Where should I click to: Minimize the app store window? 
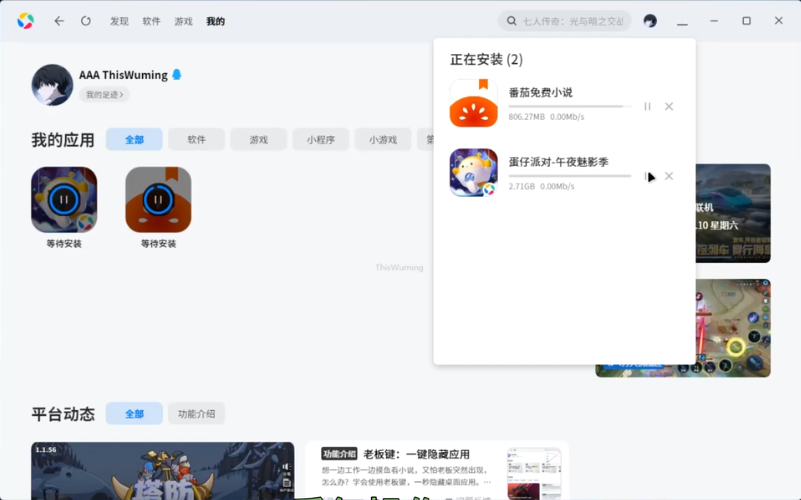point(714,21)
